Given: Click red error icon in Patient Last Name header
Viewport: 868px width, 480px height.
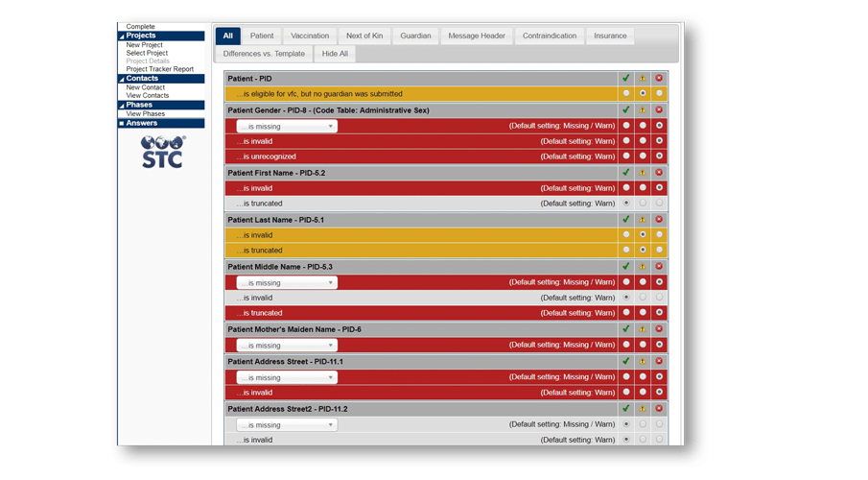Looking at the screenshot, I should point(659,220).
